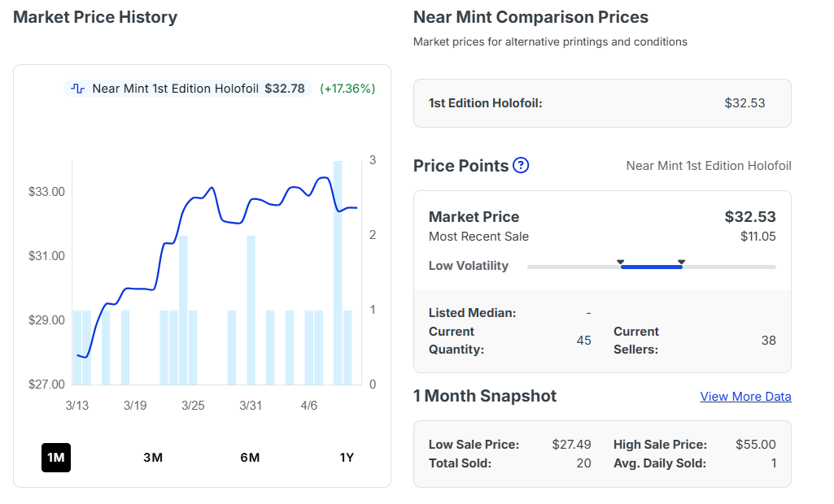The width and height of the screenshot is (834, 504).
Task: Click the starting point of the blue price line
Action: coord(77,354)
